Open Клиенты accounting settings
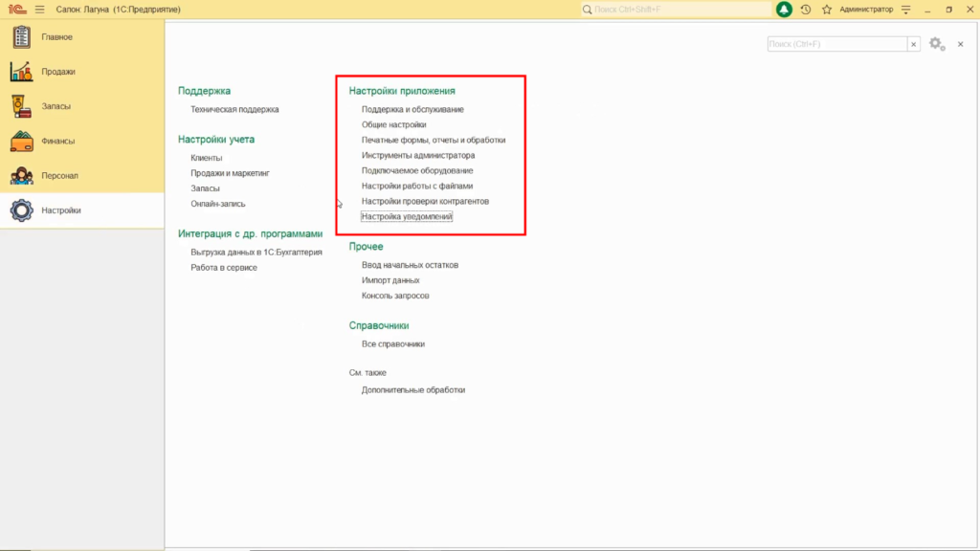 [x=207, y=158]
